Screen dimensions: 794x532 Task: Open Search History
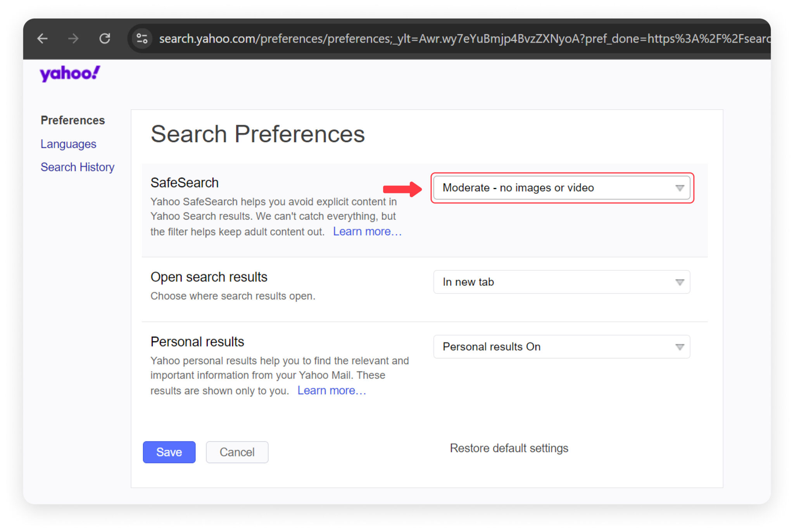point(77,167)
